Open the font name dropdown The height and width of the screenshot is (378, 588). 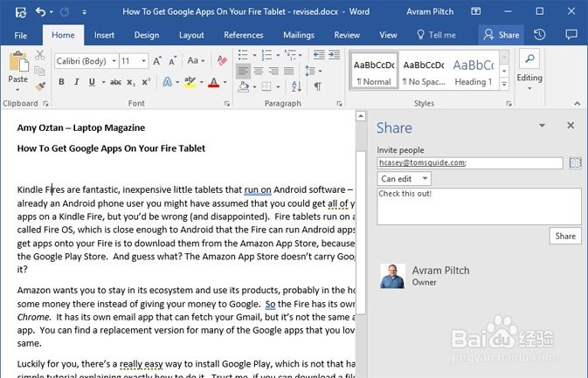(114, 61)
